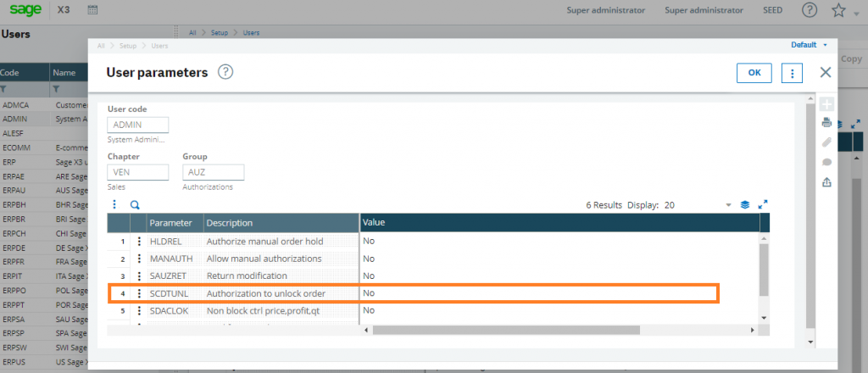Open row actions menu for SCDTUNL
Image resolution: width=868 pixels, height=373 pixels.
pyautogui.click(x=139, y=293)
